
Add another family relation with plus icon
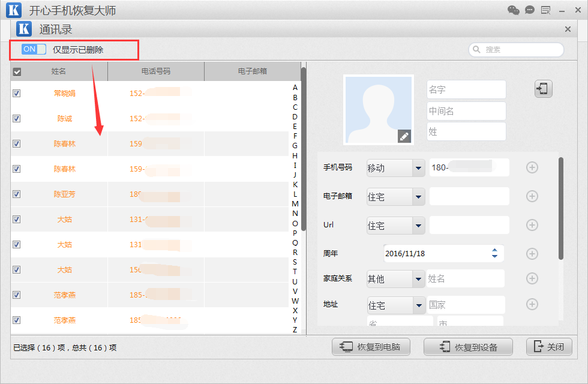532,278
